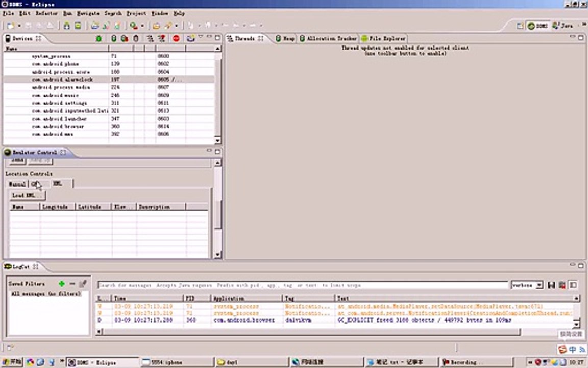Click the New wizard icon in main toolbar
The height and width of the screenshot is (368, 588).
[x=11, y=26]
